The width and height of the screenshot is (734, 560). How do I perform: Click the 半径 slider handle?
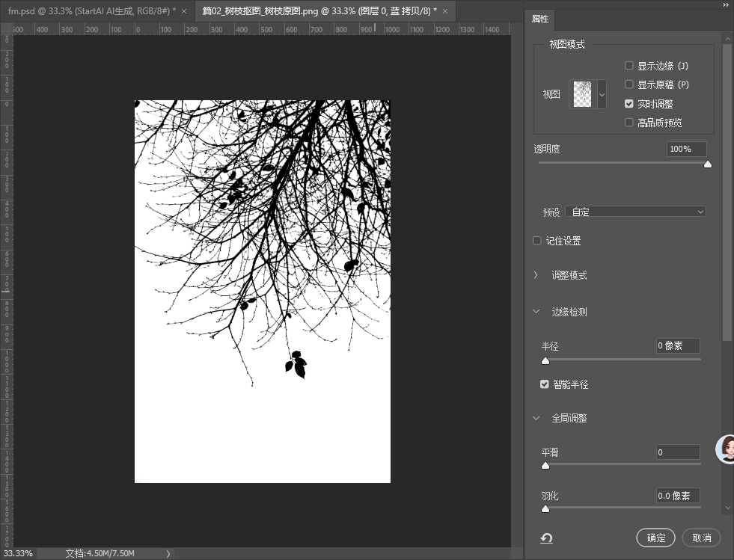(x=545, y=360)
